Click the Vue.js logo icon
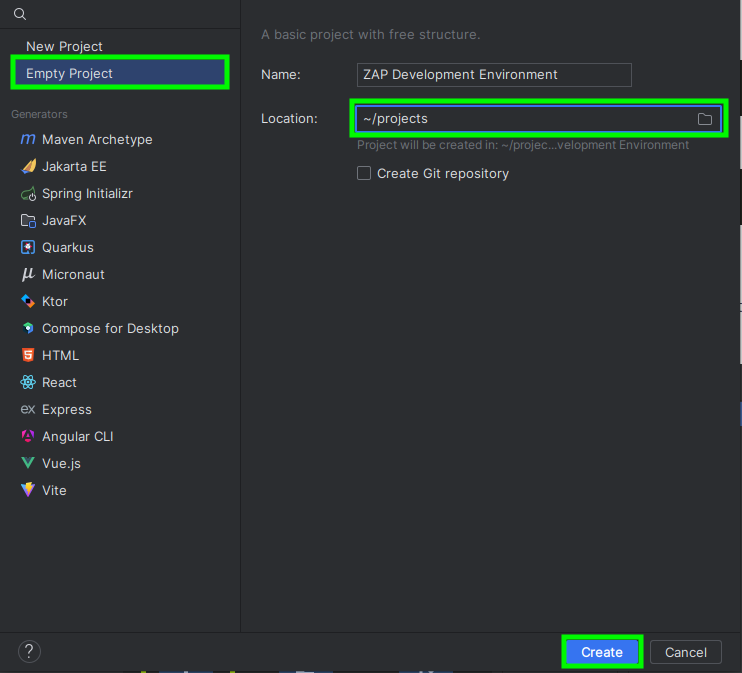The height and width of the screenshot is (673, 742). click(28, 463)
